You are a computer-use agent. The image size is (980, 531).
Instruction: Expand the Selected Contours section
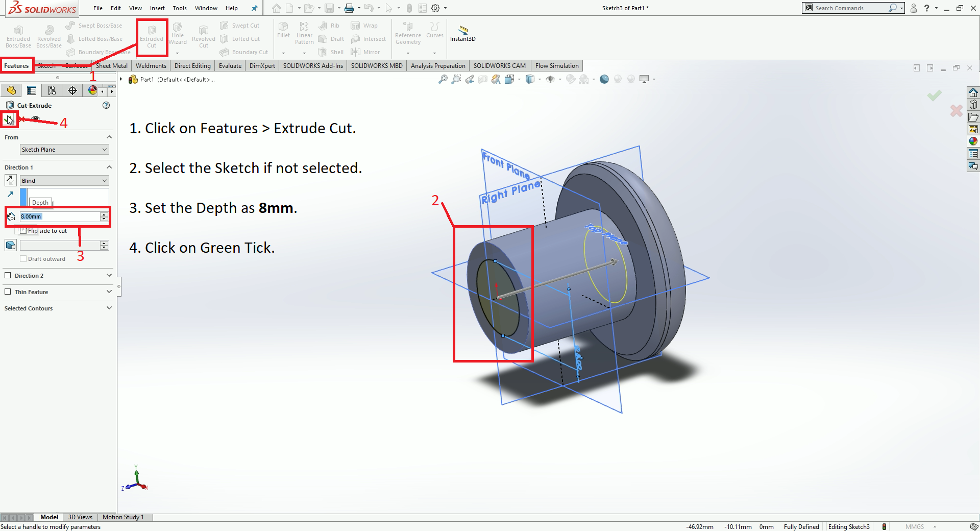click(109, 308)
